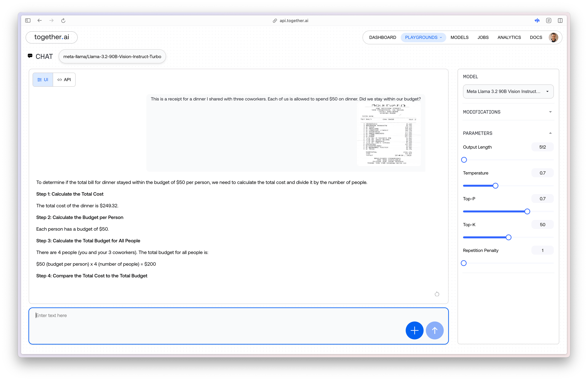Click the together.ai logo

point(51,37)
